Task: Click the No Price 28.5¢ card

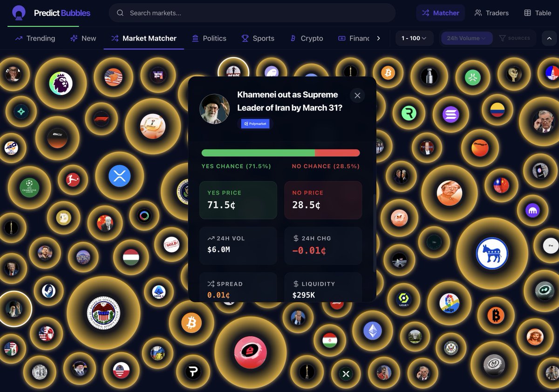Action: pos(323,200)
